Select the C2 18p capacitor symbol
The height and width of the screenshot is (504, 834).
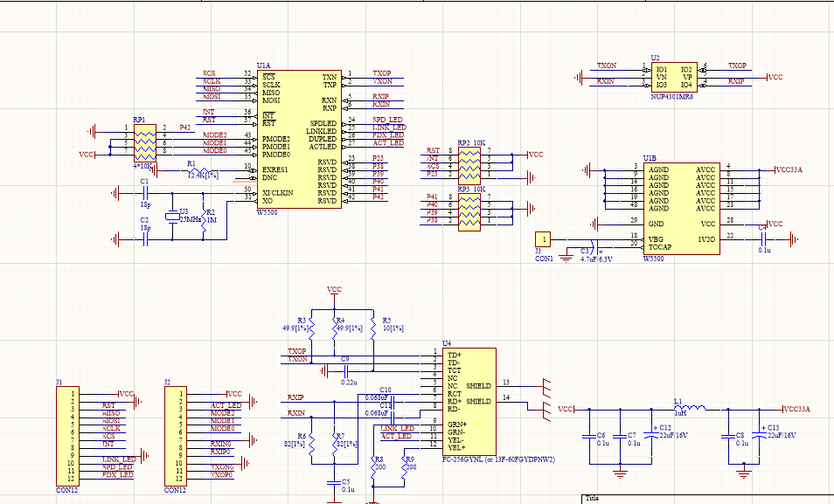pos(144,240)
